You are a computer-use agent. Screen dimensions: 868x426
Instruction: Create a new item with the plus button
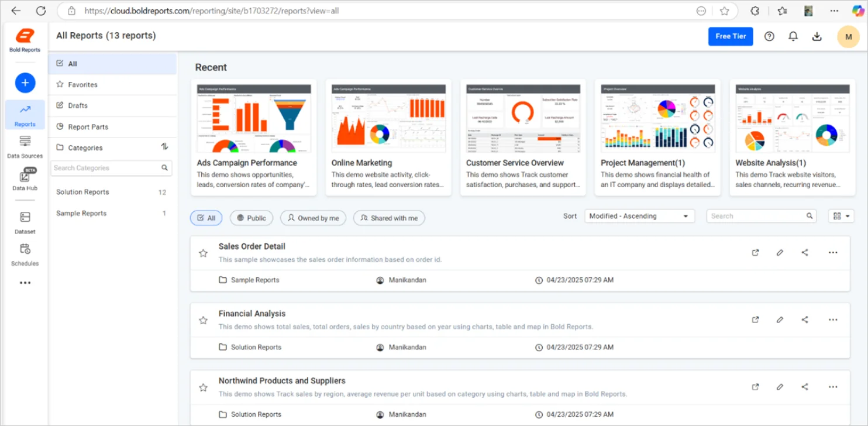[25, 83]
